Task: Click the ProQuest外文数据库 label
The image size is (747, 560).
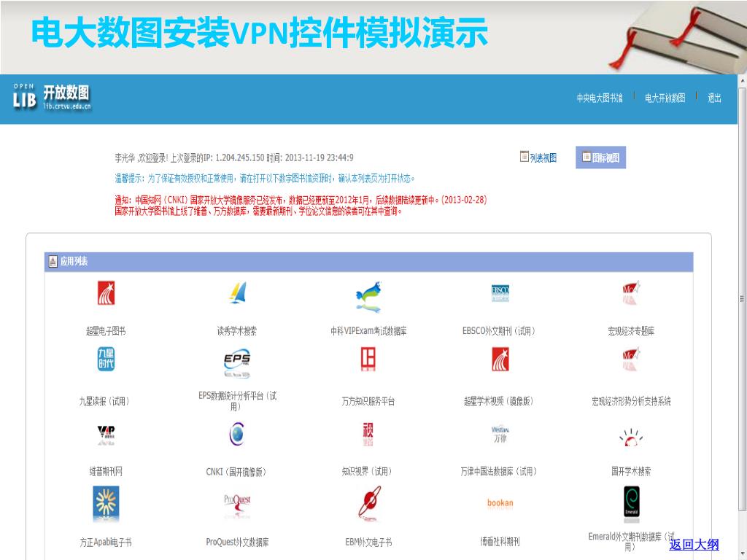Action: point(237,542)
